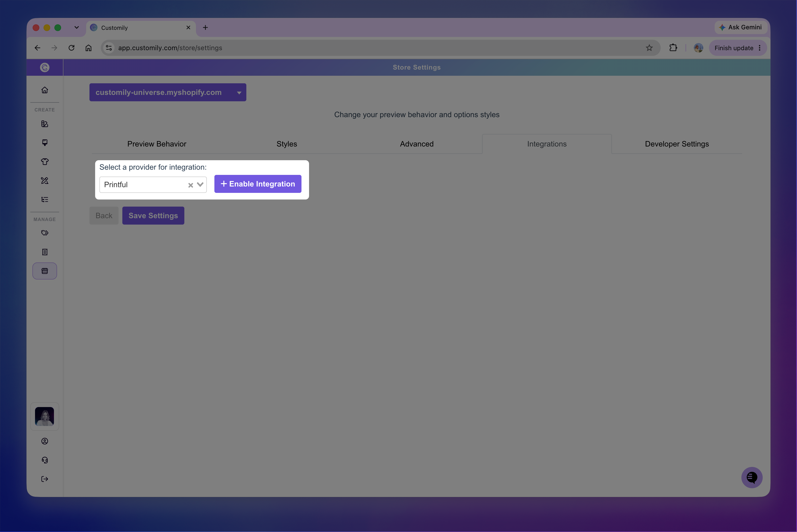Image resolution: width=797 pixels, height=532 pixels.
Task: Open the Home icon in the sidebar
Action: (x=44, y=90)
